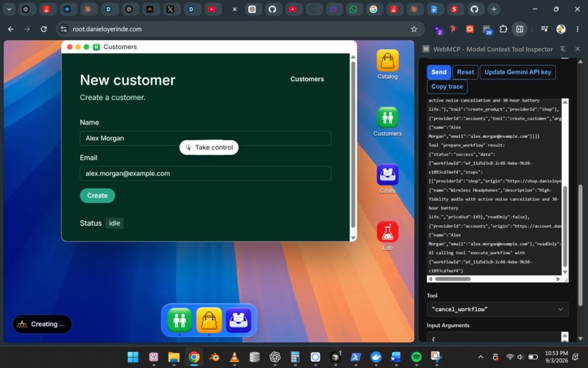Open Snipping Tool from the taskbar
Image resolution: width=588 pixels, height=368 pixels.
click(x=436, y=357)
